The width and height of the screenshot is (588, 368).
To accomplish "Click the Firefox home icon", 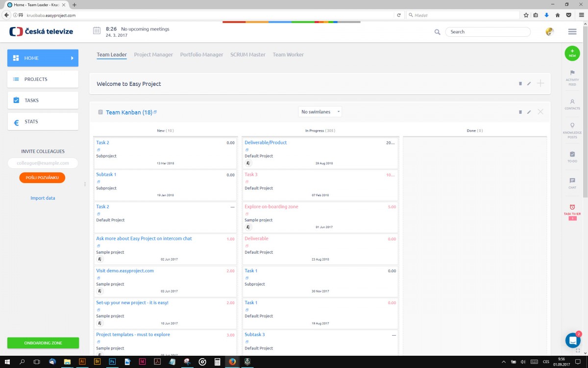I will [558, 15].
